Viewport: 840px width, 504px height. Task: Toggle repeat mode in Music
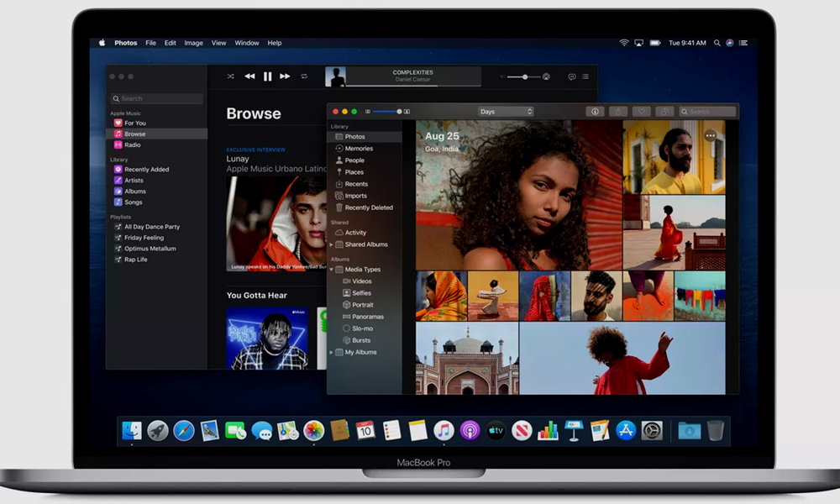(x=304, y=76)
